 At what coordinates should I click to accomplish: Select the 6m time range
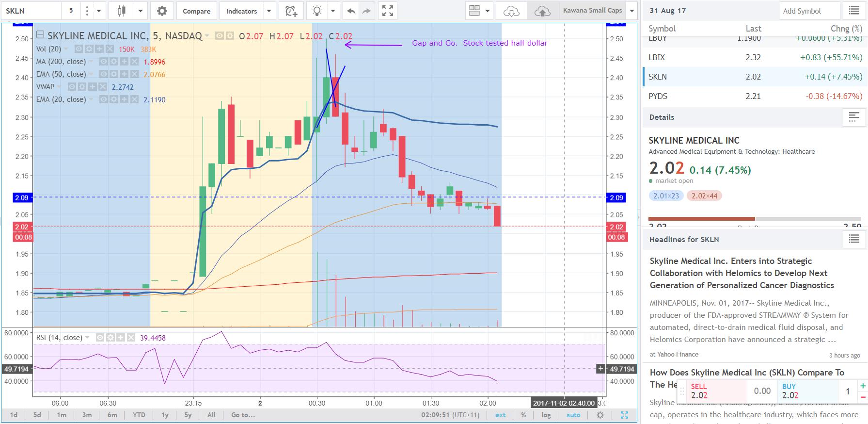112,415
